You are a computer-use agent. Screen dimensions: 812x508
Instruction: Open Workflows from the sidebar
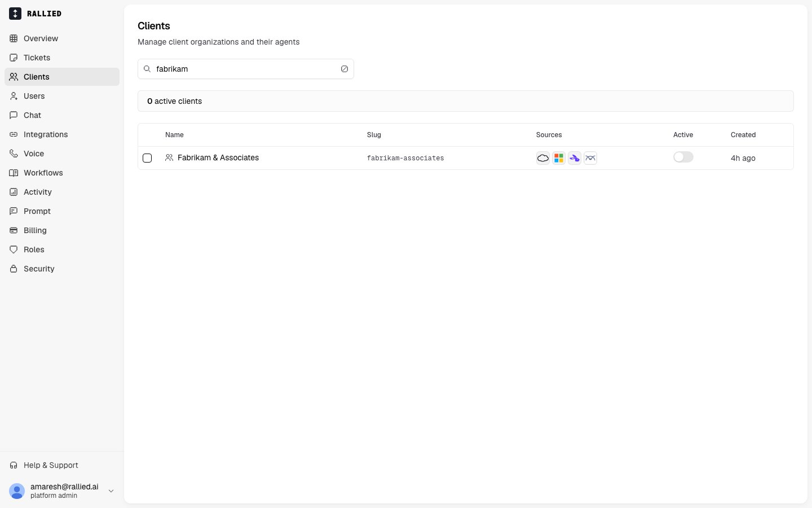pyautogui.click(x=62, y=173)
